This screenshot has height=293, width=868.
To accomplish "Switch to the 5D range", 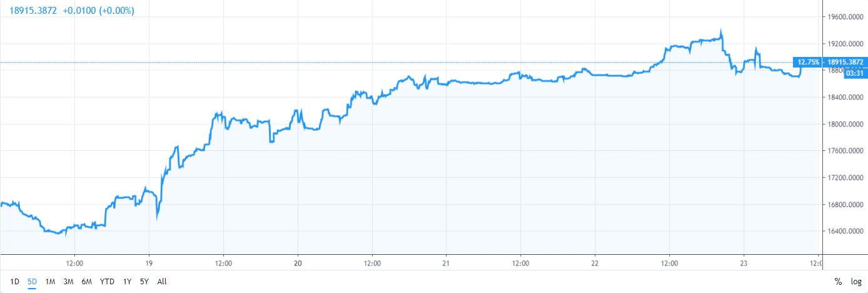I will click(33, 282).
